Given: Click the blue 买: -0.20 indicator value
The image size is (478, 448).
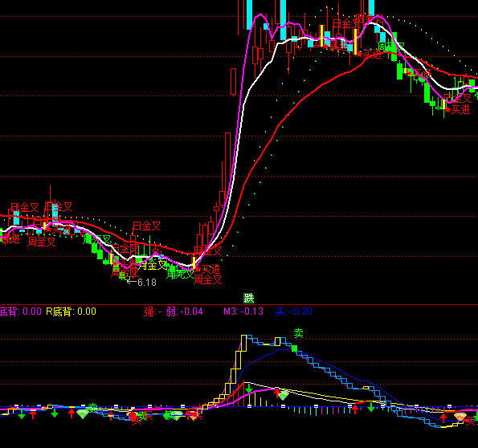Looking at the screenshot, I should 294,312.
